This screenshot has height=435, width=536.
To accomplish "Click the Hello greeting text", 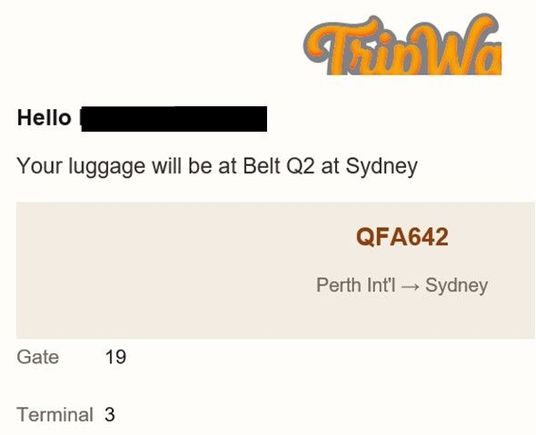I will click(x=44, y=118).
